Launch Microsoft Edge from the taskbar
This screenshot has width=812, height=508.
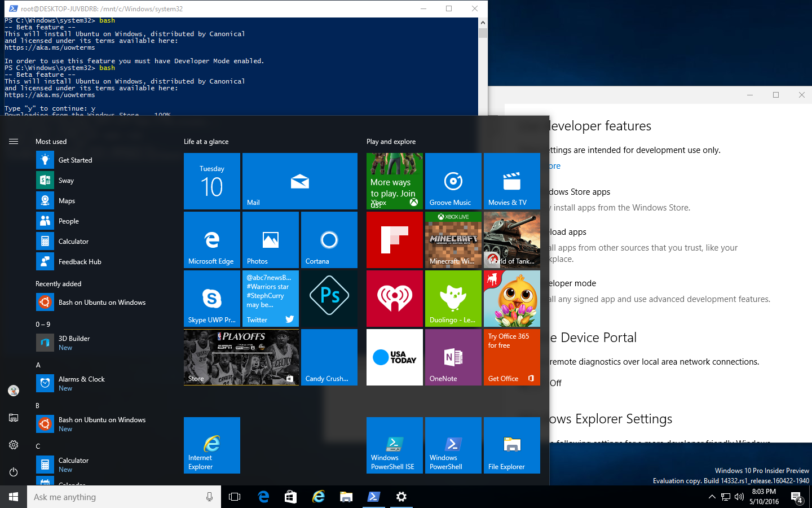coord(263,497)
